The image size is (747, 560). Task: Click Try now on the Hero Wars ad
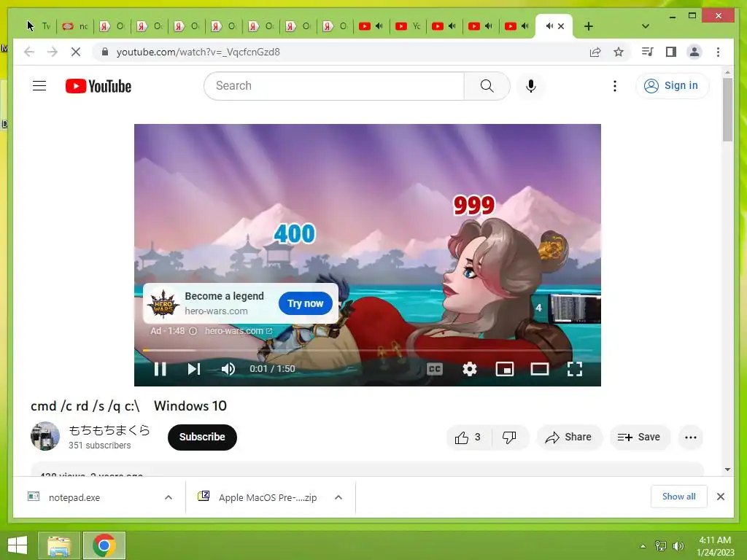point(305,303)
